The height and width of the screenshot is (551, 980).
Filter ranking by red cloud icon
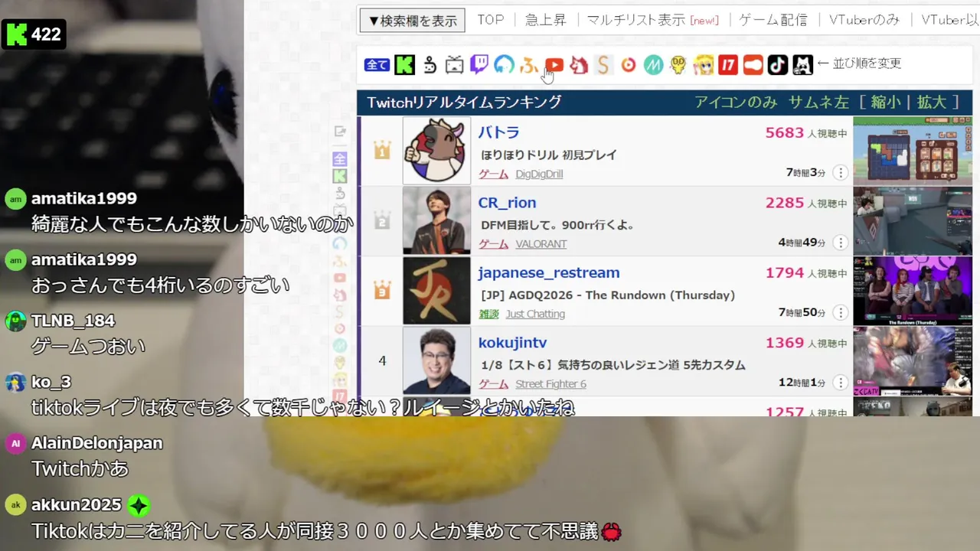753,65
